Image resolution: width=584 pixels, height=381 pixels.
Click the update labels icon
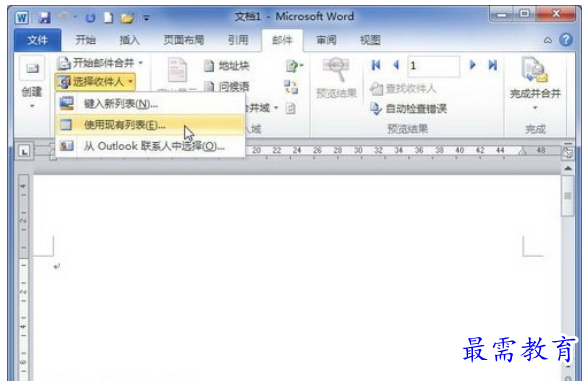(x=291, y=108)
